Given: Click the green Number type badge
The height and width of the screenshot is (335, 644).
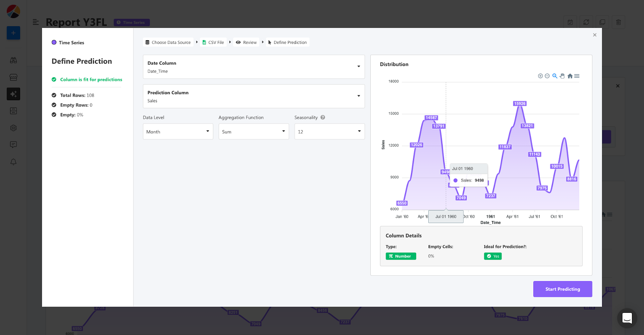Looking at the screenshot, I should pyautogui.click(x=401, y=256).
